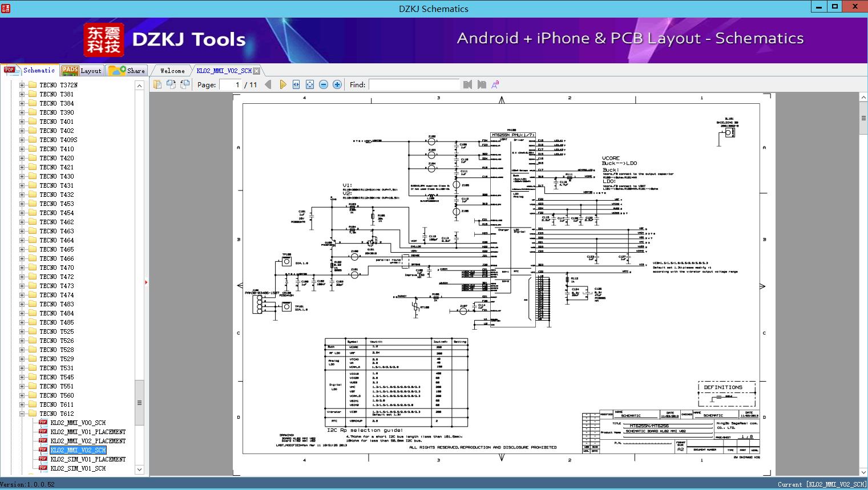Click the tree panel scroll-up arrow
The height and width of the screenshot is (490, 868).
tap(139, 86)
